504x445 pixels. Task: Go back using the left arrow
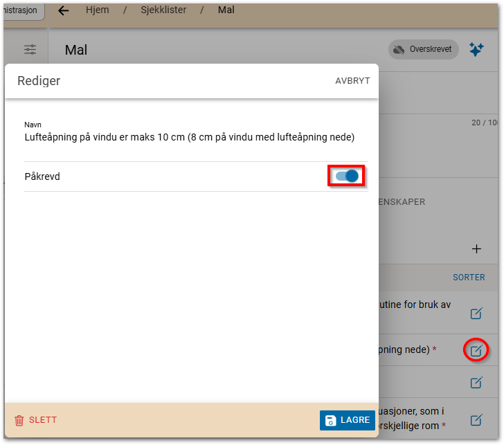tap(64, 10)
